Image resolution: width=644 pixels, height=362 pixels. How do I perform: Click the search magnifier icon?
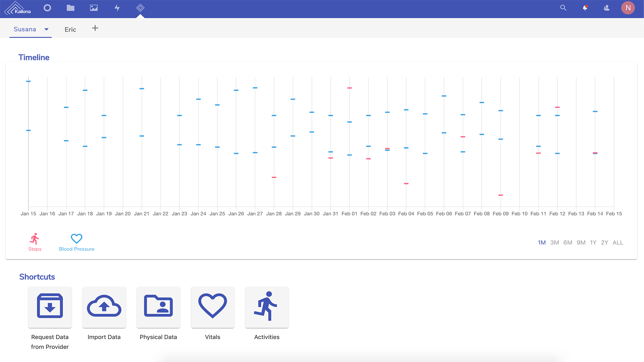(x=563, y=8)
